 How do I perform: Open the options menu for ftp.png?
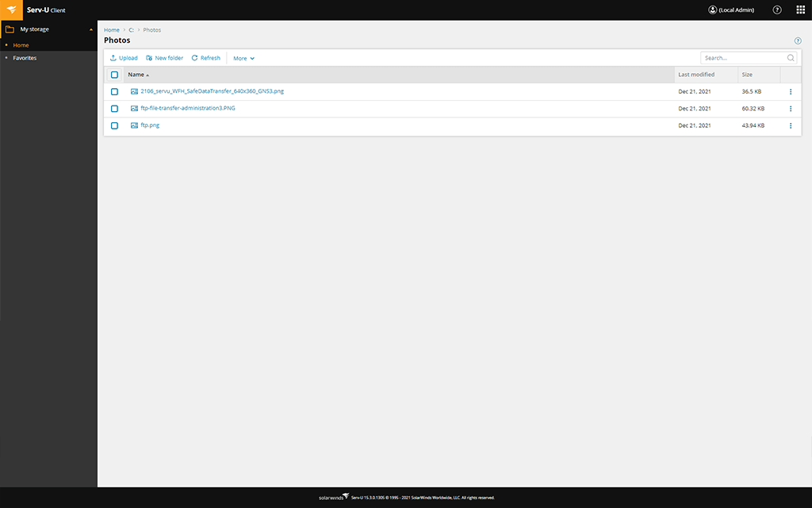pyautogui.click(x=790, y=125)
